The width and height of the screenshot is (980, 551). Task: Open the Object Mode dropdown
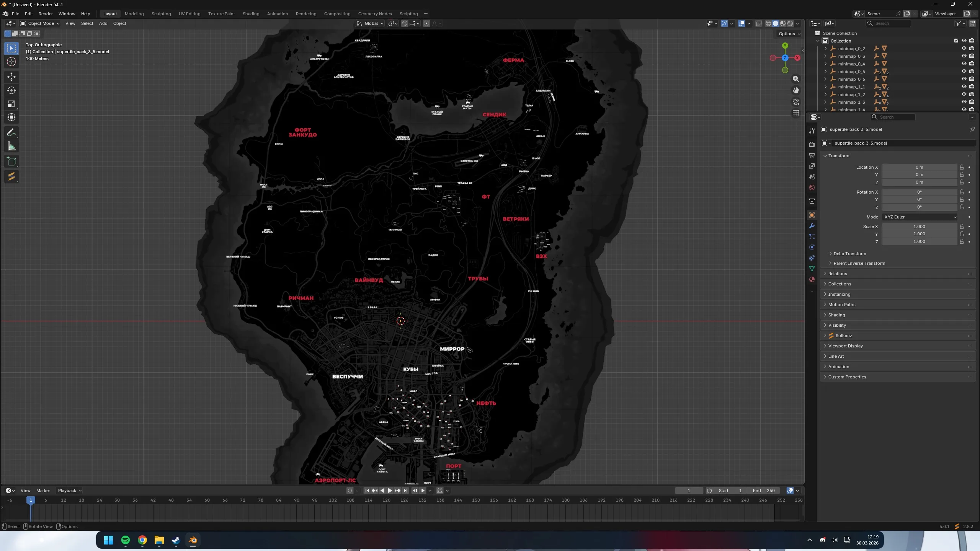(40, 23)
